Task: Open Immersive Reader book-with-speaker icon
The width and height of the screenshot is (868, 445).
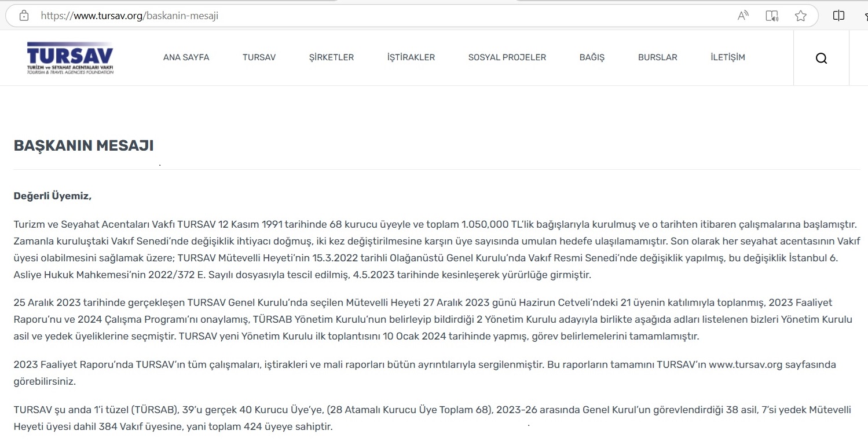Action: pos(772,16)
